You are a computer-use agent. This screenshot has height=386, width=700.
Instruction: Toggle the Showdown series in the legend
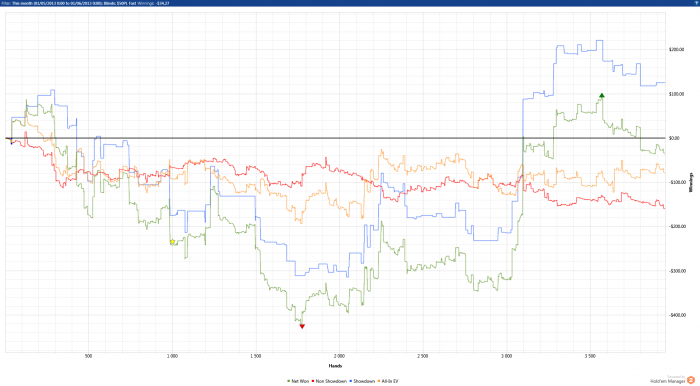point(362,381)
